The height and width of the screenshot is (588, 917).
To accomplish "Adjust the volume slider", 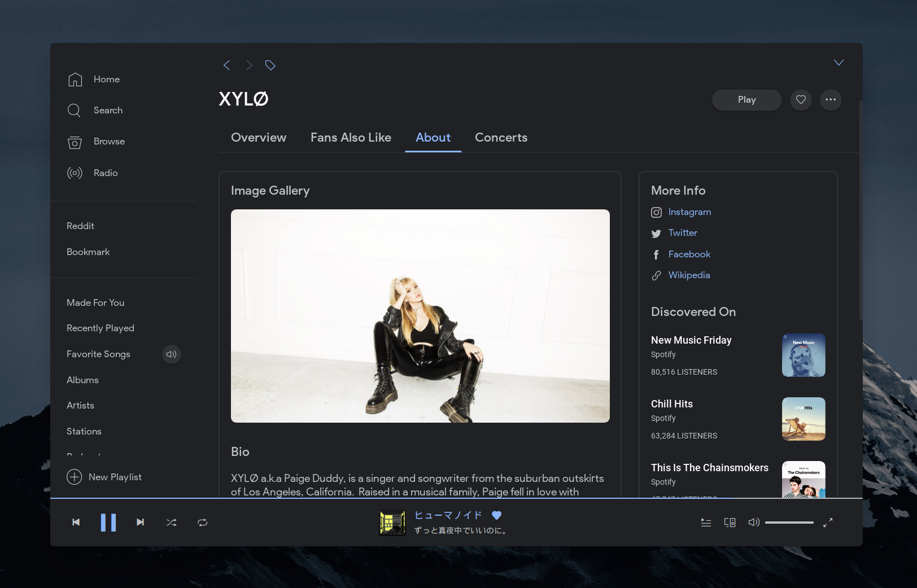I will pos(789,523).
